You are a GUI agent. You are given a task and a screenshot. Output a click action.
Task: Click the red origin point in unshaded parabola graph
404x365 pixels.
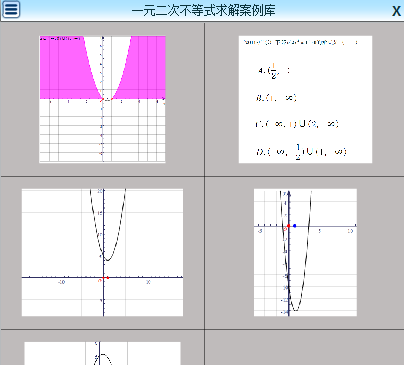103,277
